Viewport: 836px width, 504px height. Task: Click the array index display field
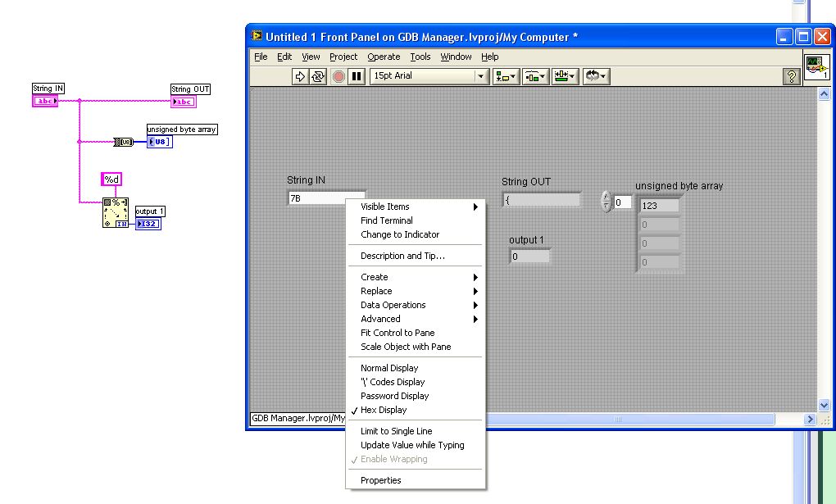(x=622, y=202)
